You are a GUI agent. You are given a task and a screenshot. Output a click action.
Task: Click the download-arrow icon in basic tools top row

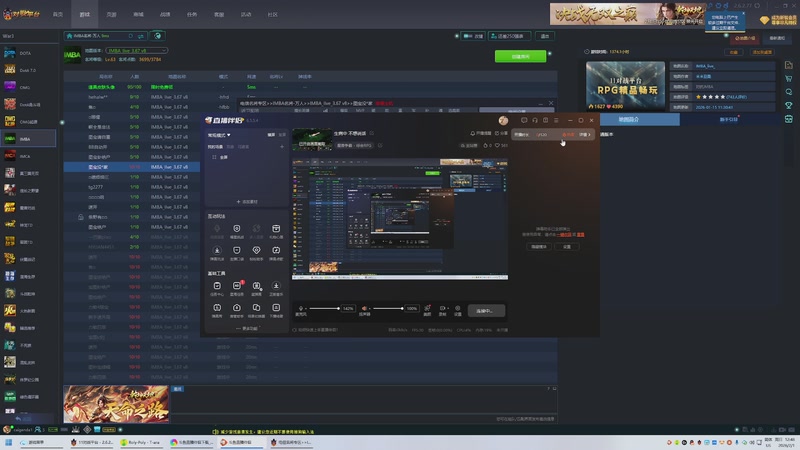[x=276, y=286]
